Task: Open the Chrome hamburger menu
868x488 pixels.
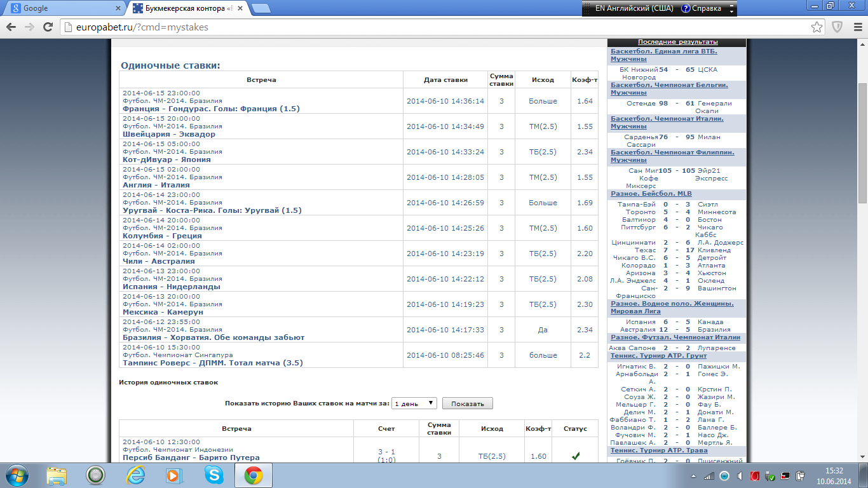Action: 857,27
